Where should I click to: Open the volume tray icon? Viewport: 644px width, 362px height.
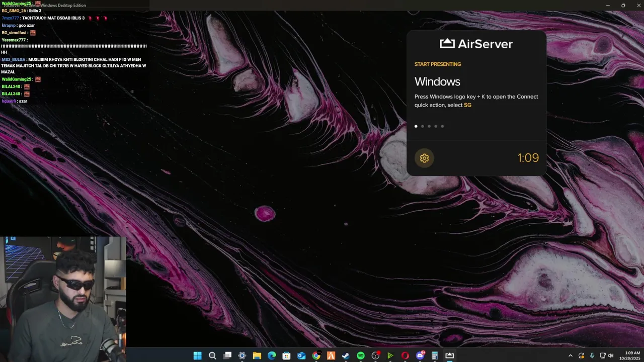(611, 355)
